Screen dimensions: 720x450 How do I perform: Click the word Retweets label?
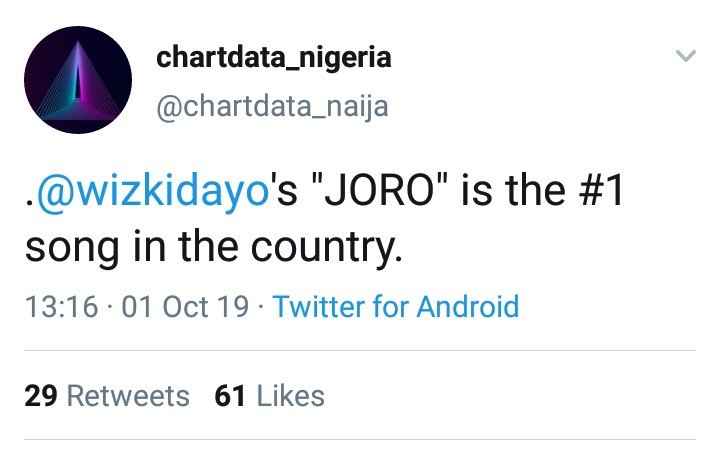click(127, 396)
